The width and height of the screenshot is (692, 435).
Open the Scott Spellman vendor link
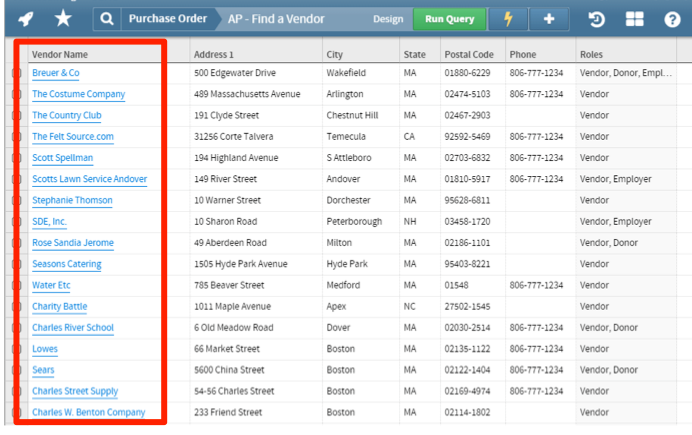pyautogui.click(x=62, y=158)
